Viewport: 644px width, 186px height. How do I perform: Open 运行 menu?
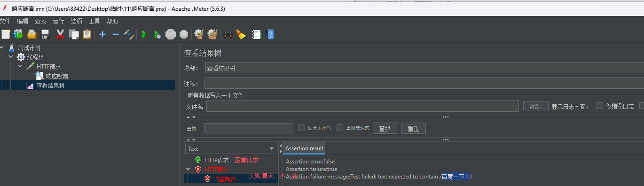[58, 21]
